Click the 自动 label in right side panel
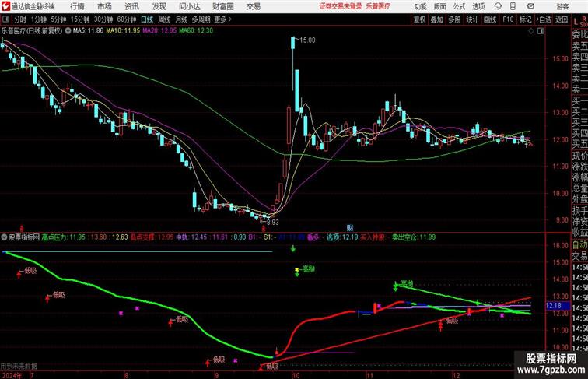This screenshot has width=588, height=379. coord(579,244)
